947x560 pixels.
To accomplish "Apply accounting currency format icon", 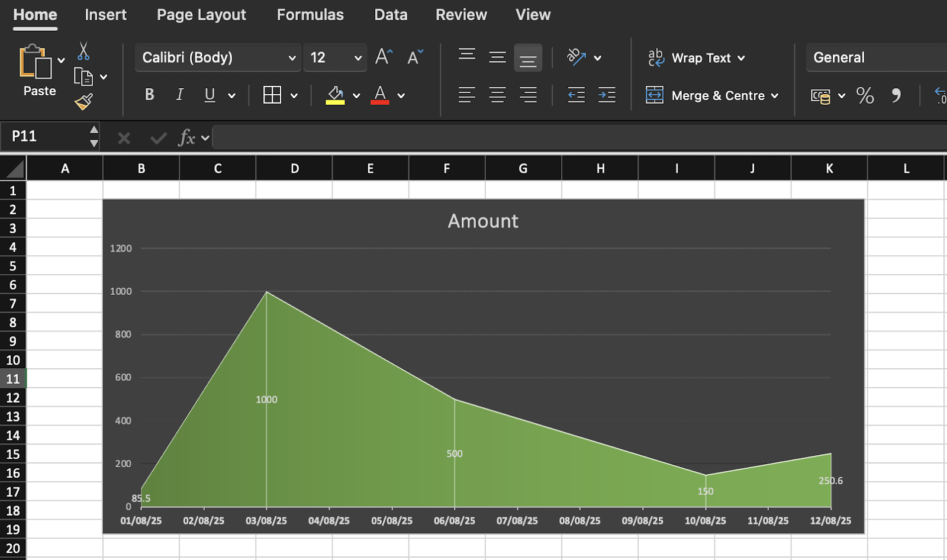I will [x=820, y=95].
